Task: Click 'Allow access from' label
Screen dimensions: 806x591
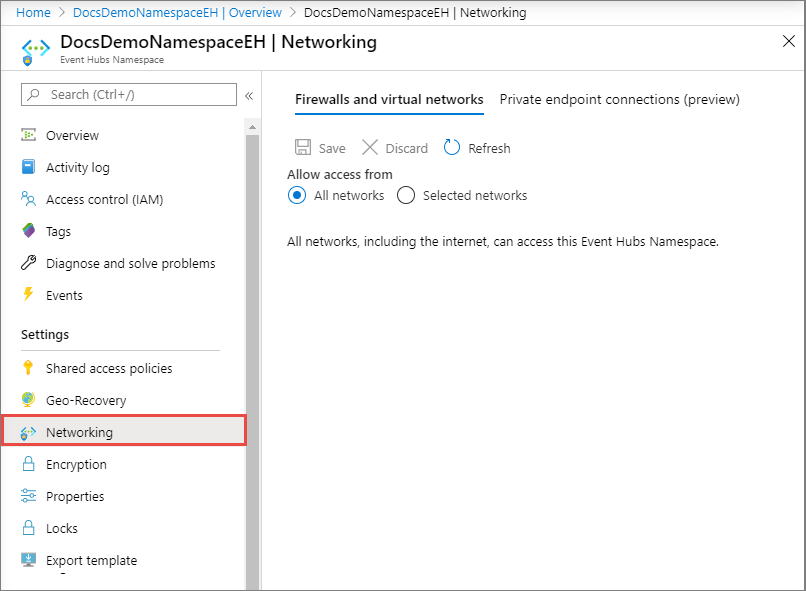Action: [x=340, y=174]
